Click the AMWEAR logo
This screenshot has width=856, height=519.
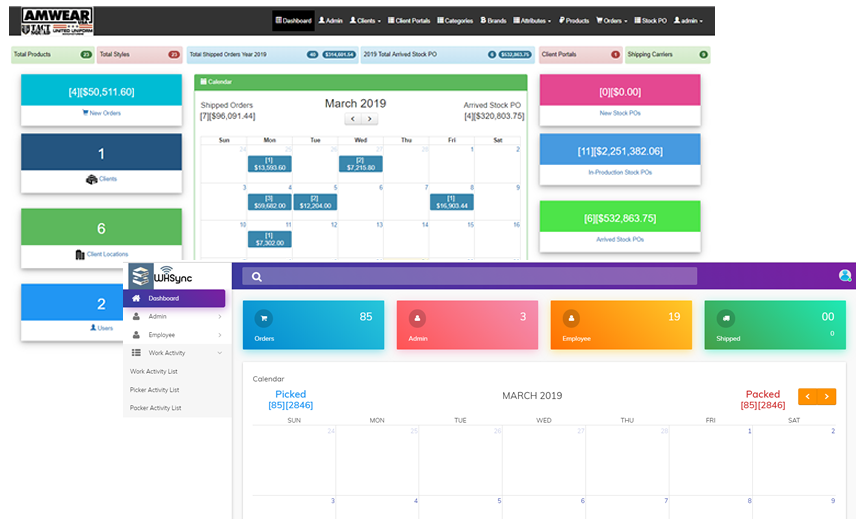(57, 21)
